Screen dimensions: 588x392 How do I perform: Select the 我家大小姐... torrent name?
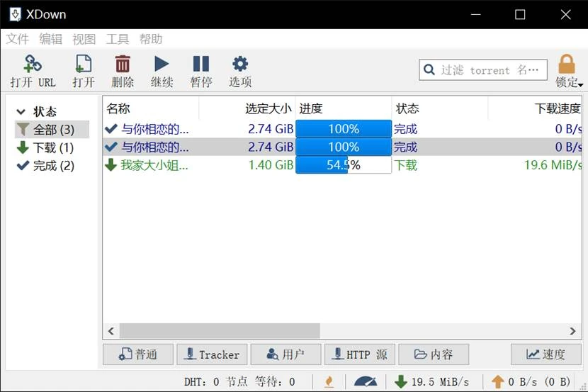(154, 165)
